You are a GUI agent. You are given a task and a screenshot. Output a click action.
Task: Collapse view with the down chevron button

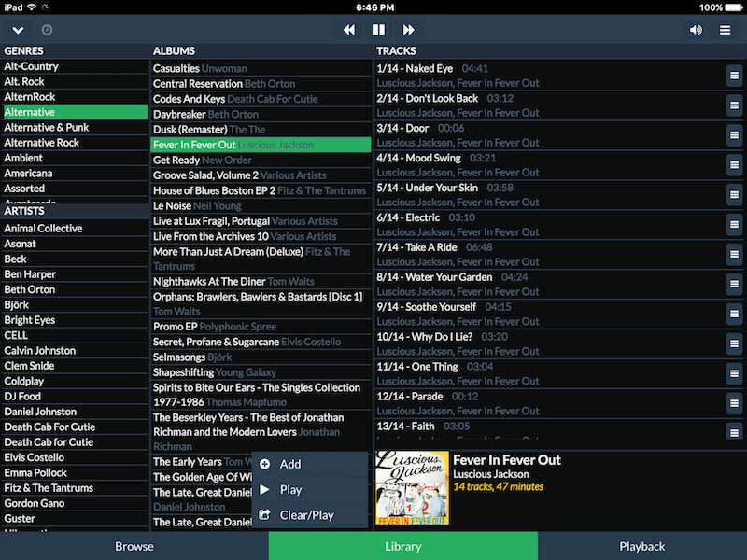pyautogui.click(x=18, y=30)
